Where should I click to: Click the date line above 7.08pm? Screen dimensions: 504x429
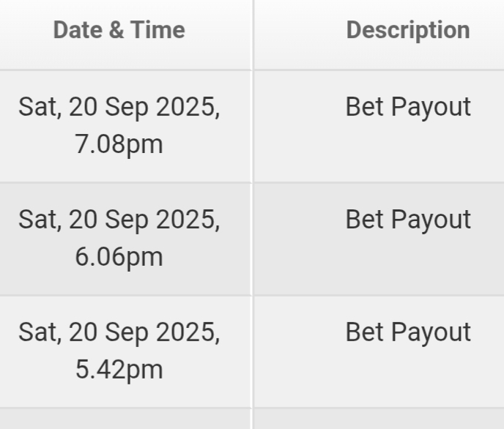(119, 107)
